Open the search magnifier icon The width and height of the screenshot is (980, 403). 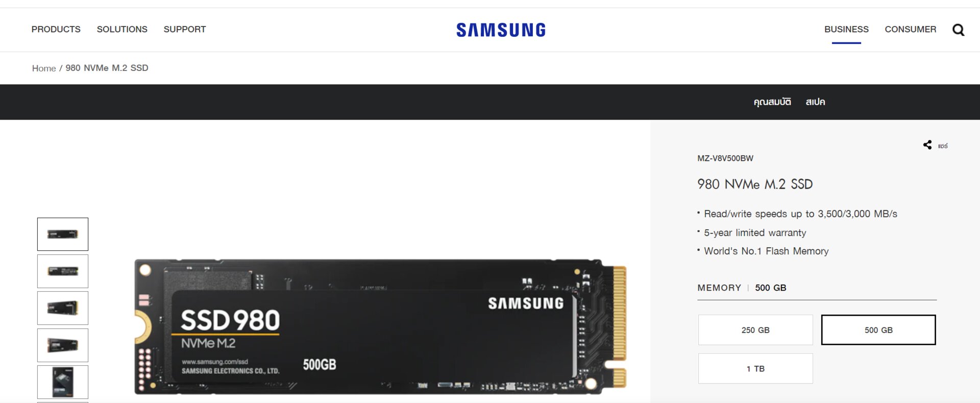tap(958, 30)
